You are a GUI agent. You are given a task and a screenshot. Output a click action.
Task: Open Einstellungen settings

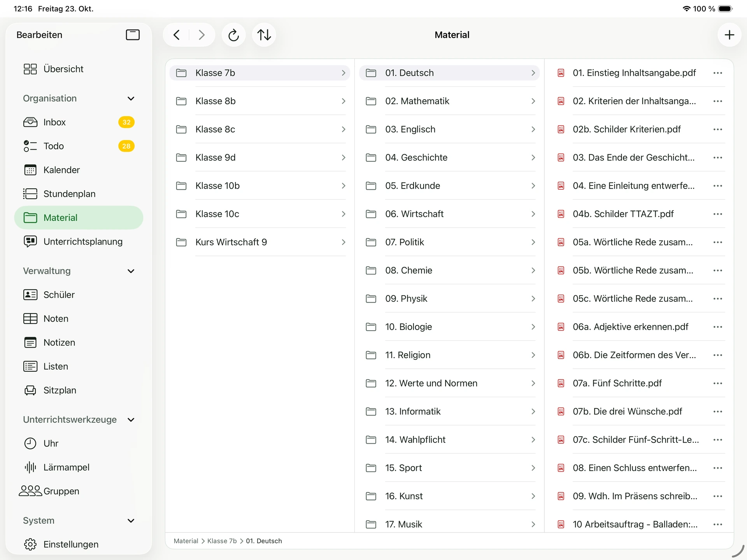point(78,544)
